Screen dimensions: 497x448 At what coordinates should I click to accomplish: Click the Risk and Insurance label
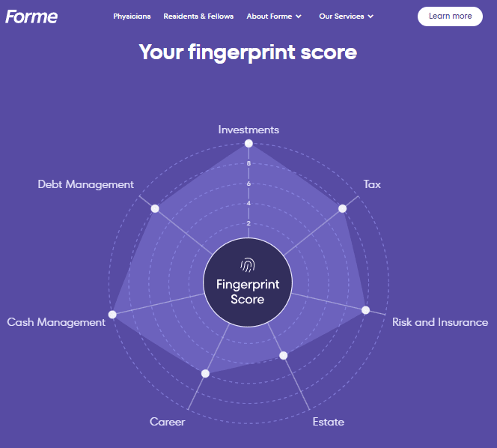440,322
